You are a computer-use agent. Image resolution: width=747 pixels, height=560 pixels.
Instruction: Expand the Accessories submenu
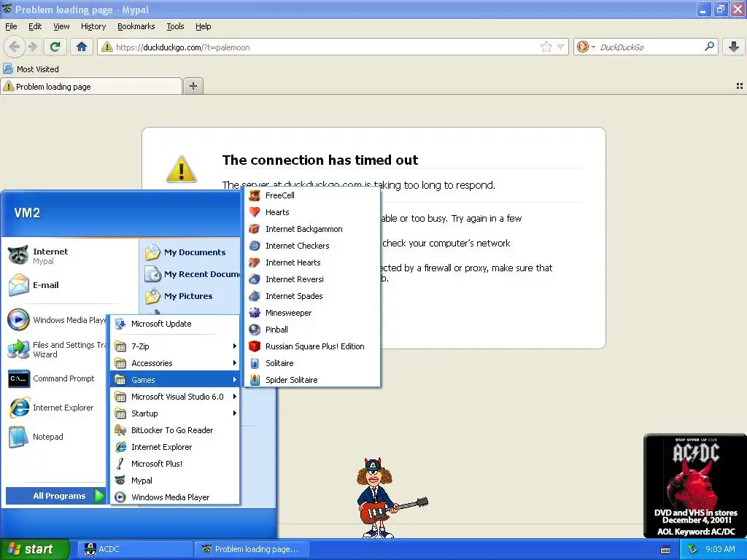point(175,363)
